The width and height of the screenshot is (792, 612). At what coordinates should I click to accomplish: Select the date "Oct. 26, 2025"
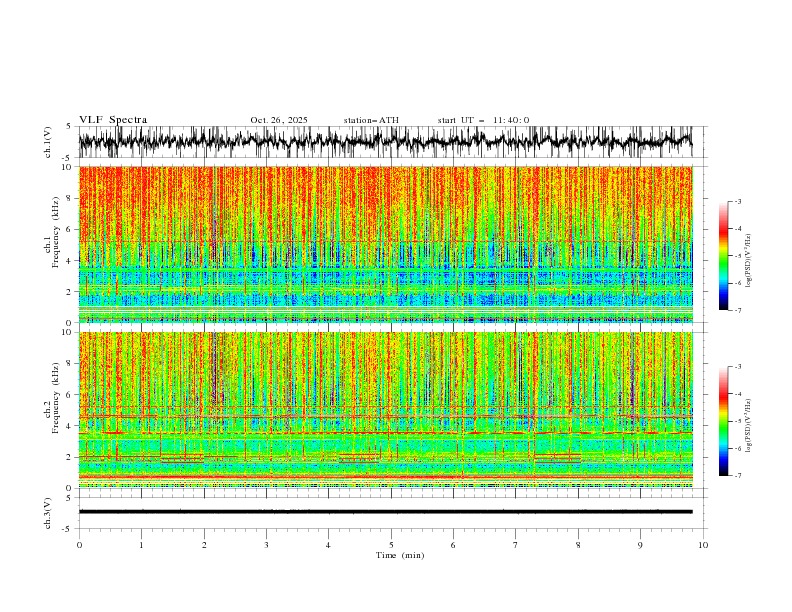tap(279, 120)
